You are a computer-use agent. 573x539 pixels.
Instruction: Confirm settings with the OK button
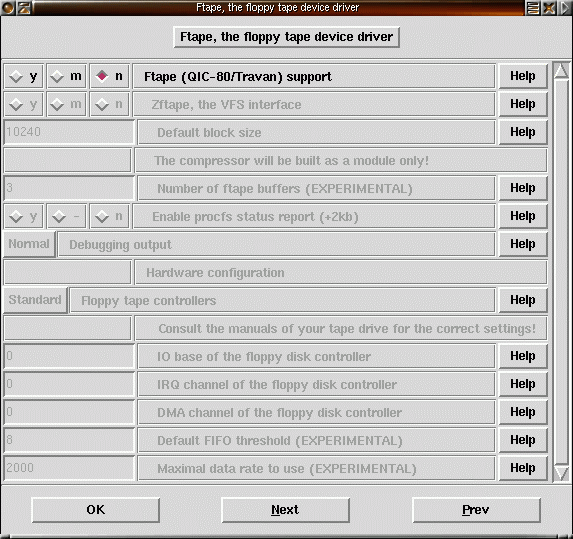click(95, 509)
